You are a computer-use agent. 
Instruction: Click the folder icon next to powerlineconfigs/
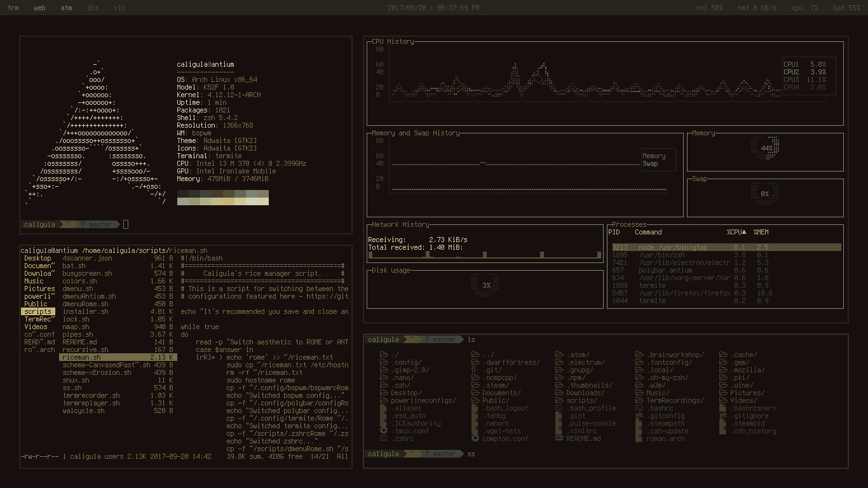384,400
